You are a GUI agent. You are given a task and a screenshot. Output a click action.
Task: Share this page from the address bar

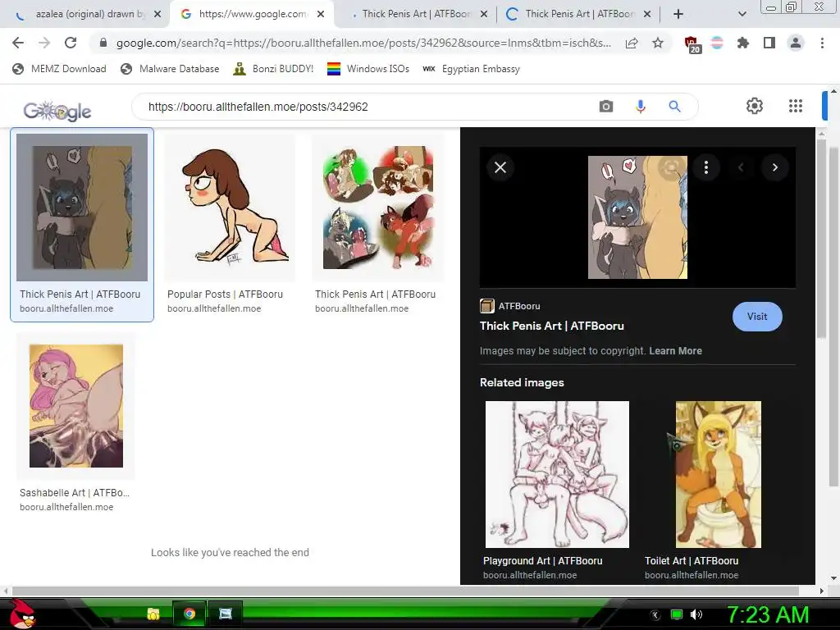click(632, 43)
